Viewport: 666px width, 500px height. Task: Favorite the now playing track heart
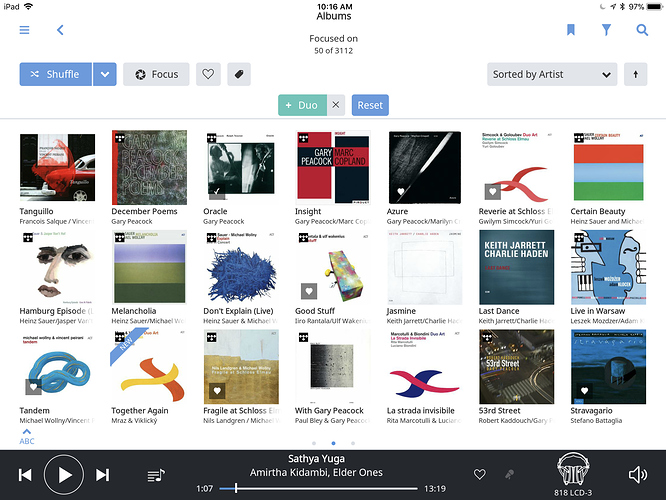pos(480,475)
